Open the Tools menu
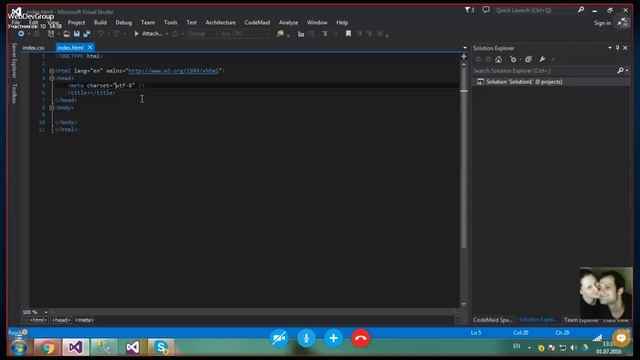This screenshot has height=360, width=640. coord(170,22)
